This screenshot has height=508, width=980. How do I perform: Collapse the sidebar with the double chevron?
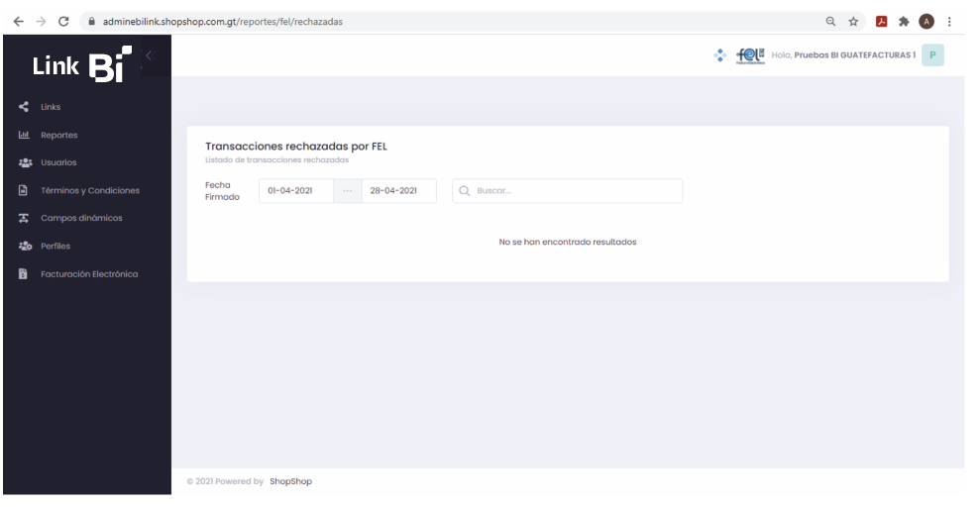coord(150,55)
